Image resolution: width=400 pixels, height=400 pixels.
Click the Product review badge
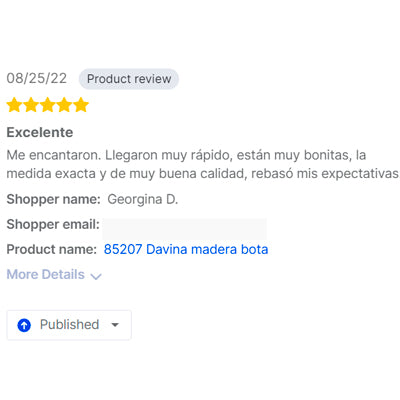click(129, 79)
